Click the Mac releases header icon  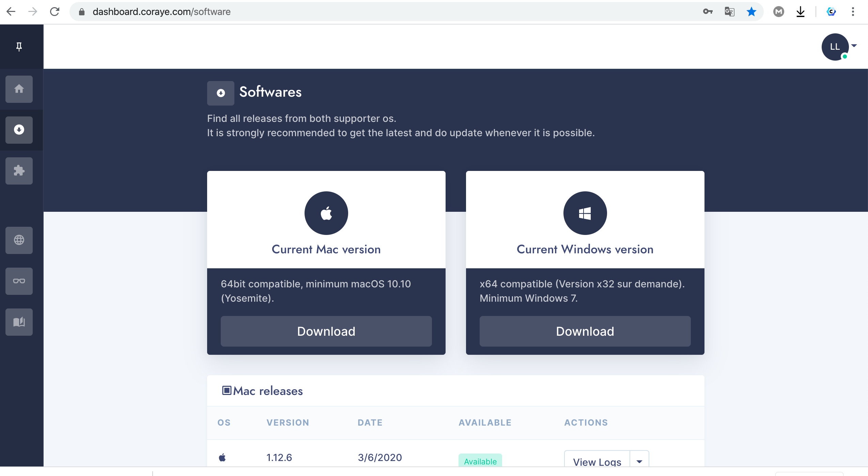(227, 390)
